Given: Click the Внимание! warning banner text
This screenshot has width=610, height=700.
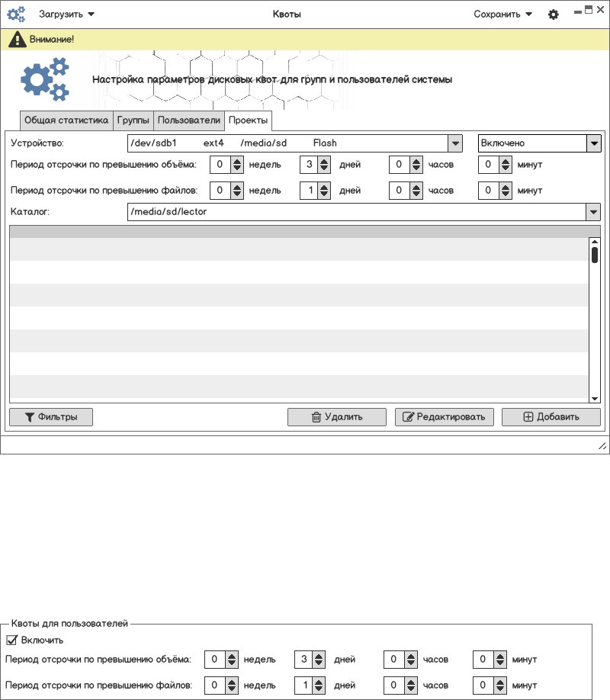Looking at the screenshot, I should 52,40.
